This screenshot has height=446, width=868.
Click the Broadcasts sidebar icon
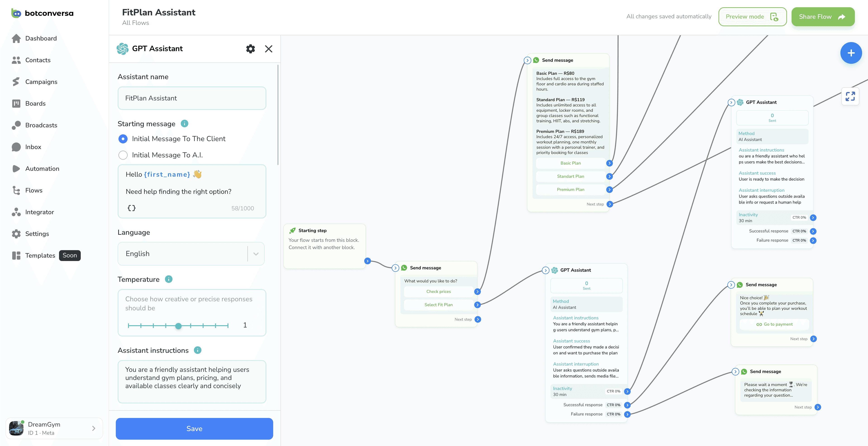click(x=16, y=125)
